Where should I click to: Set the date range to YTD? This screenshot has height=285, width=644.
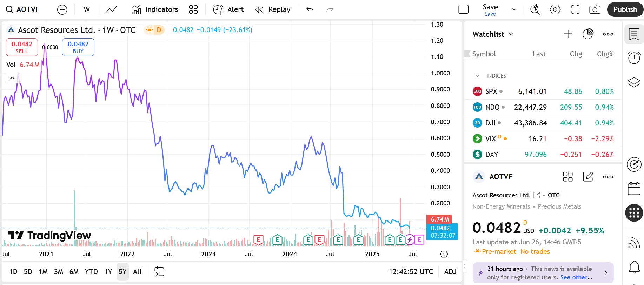(x=91, y=272)
